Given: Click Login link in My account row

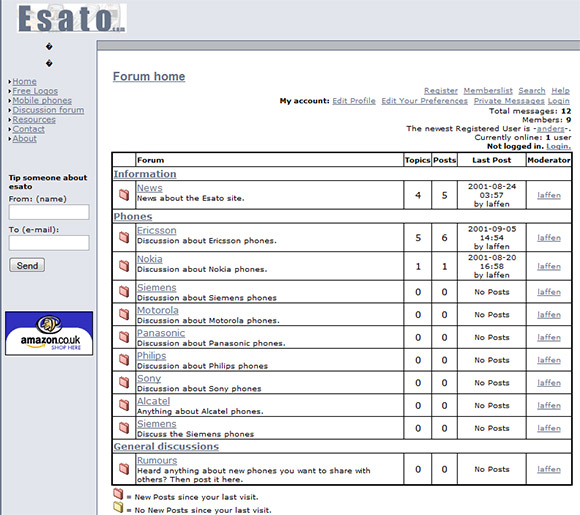Looking at the screenshot, I should pyautogui.click(x=559, y=101).
